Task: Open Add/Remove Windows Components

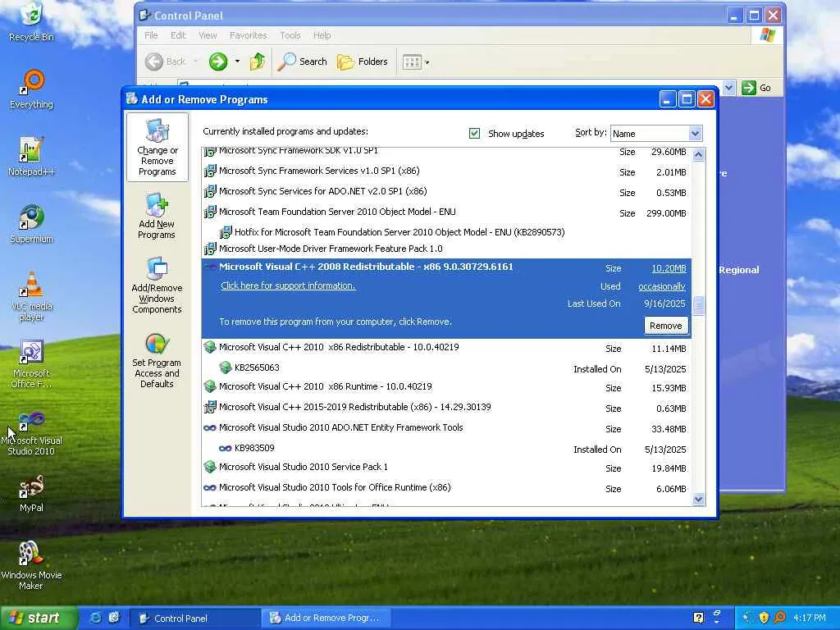Action: (157, 285)
